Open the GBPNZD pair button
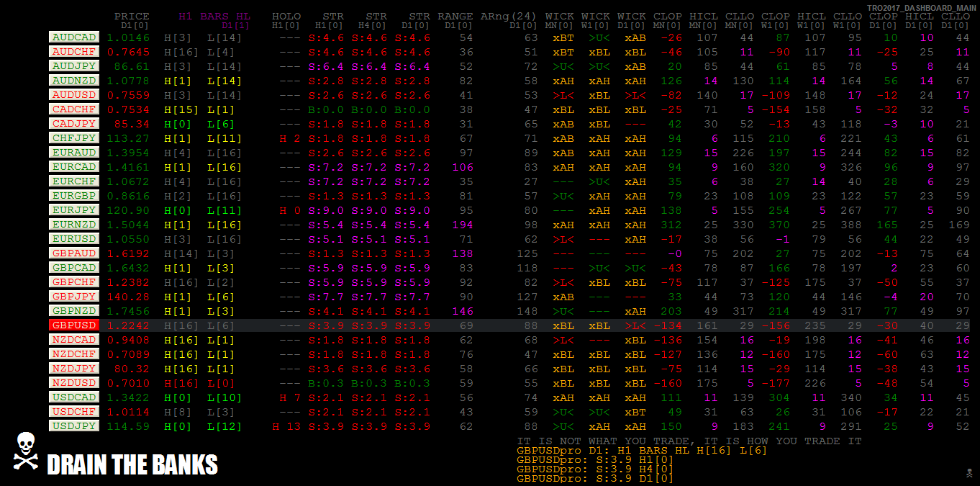This screenshot has height=486, width=980. coord(73,311)
